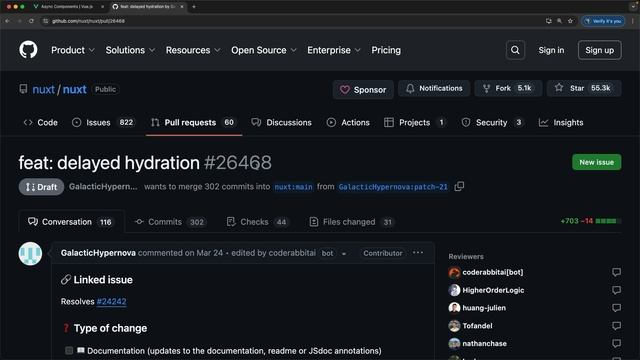The width and height of the screenshot is (640, 360).
Task: Click the diffstat bar showing +703 −14
Action: pyautogui.click(x=591, y=221)
